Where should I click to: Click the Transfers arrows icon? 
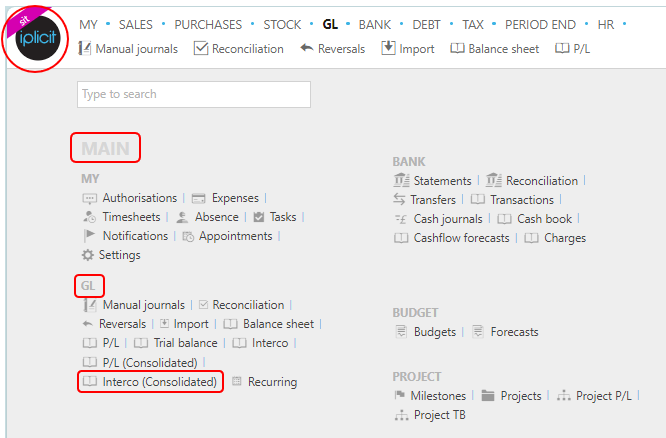[399, 199]
